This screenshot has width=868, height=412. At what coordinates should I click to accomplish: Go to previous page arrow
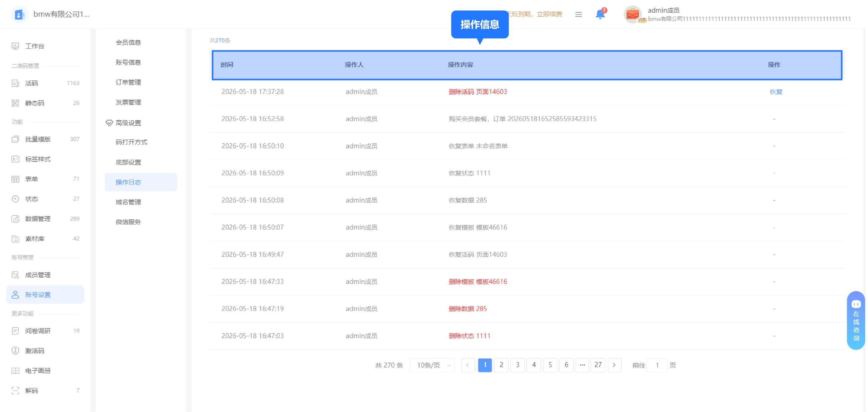pyautogui.click(x=468, y=365)
